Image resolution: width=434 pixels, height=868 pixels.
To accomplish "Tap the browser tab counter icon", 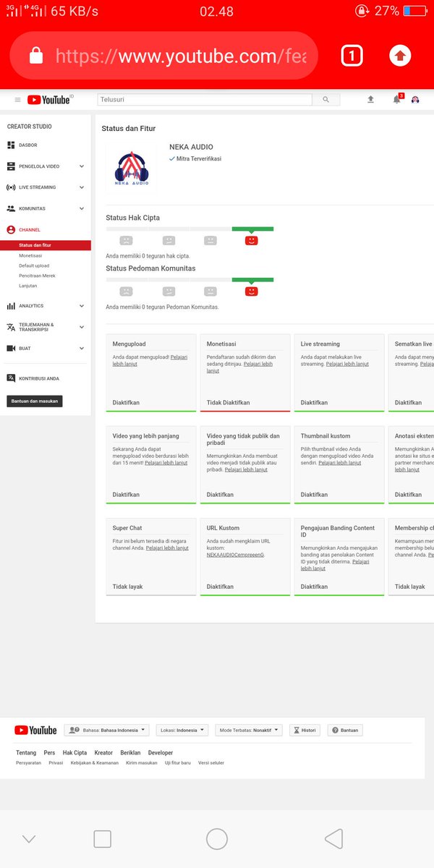I will coord(352,56).
